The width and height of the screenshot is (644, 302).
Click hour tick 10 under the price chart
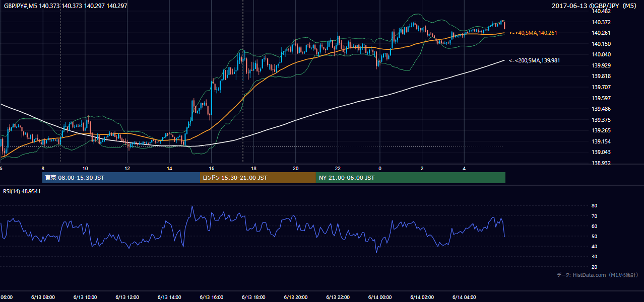85,168
